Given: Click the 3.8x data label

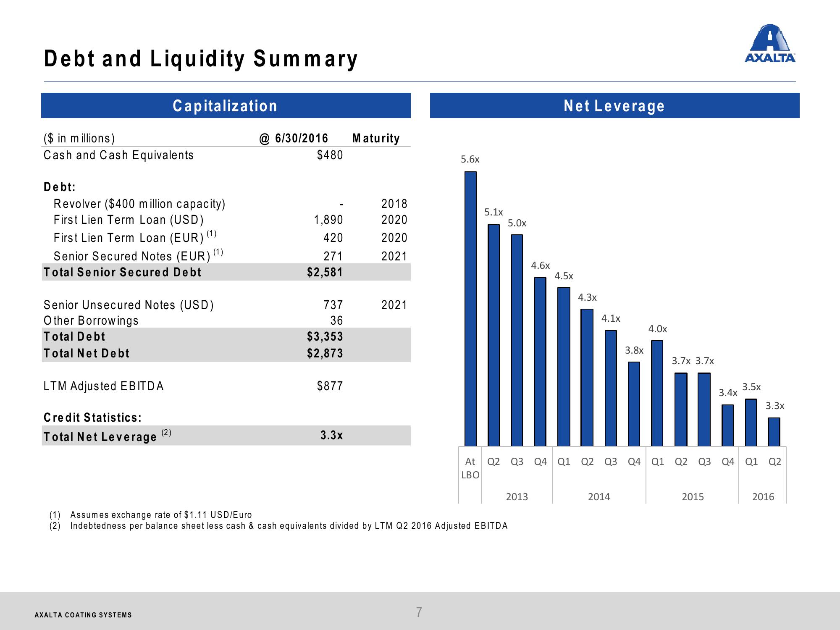Looking at the screenshot, I should click(634, 350).
